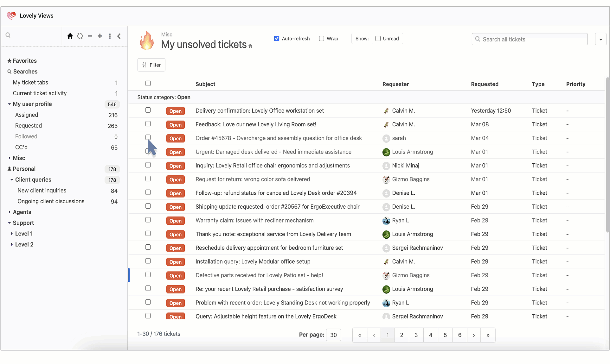Click the fire icon next to view title
This screenshot has width=610, height=364.
coord(147,41)
